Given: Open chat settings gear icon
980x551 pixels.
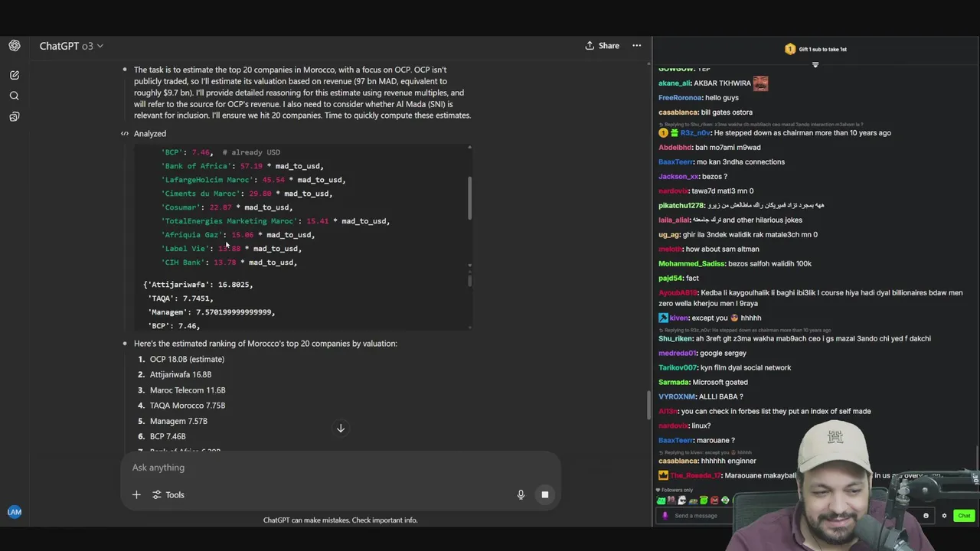Looking at the screenshot, I should click(944, 516).
